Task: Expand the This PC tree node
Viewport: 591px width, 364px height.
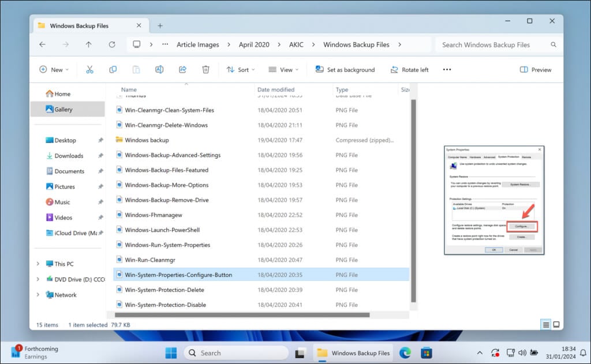Action: coord(38,264)
